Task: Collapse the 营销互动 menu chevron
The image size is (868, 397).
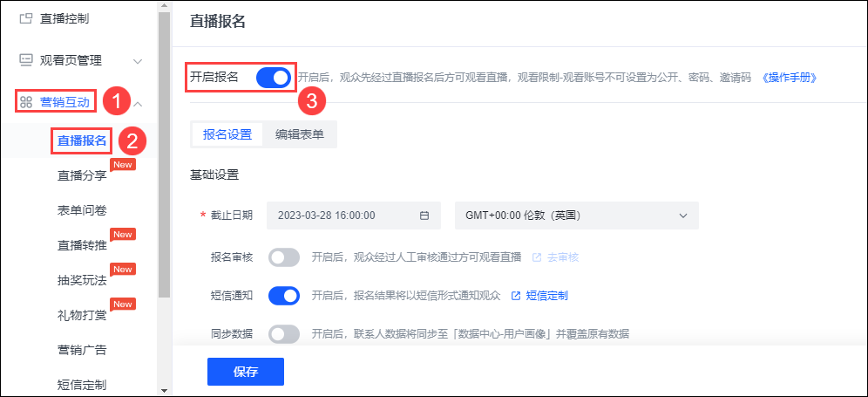Action: pos(138,103)
